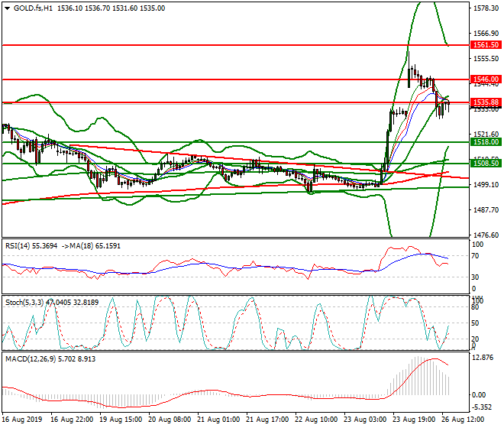Click the 21 Aug 01:00 time label
This screenshot has width=504, height=428.
tap(218, 420)
